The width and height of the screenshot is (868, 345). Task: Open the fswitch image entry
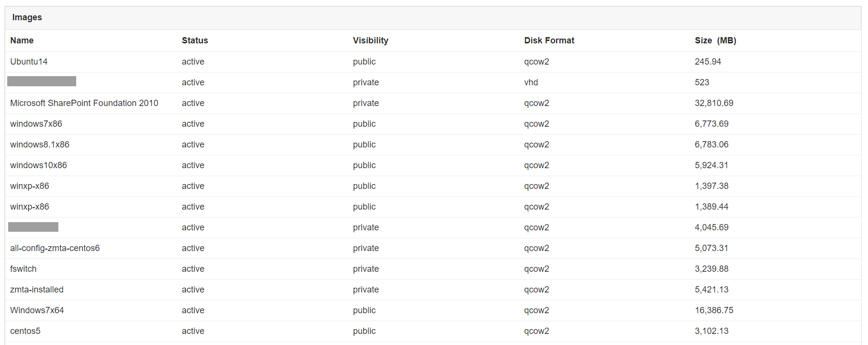pos(23,269)
